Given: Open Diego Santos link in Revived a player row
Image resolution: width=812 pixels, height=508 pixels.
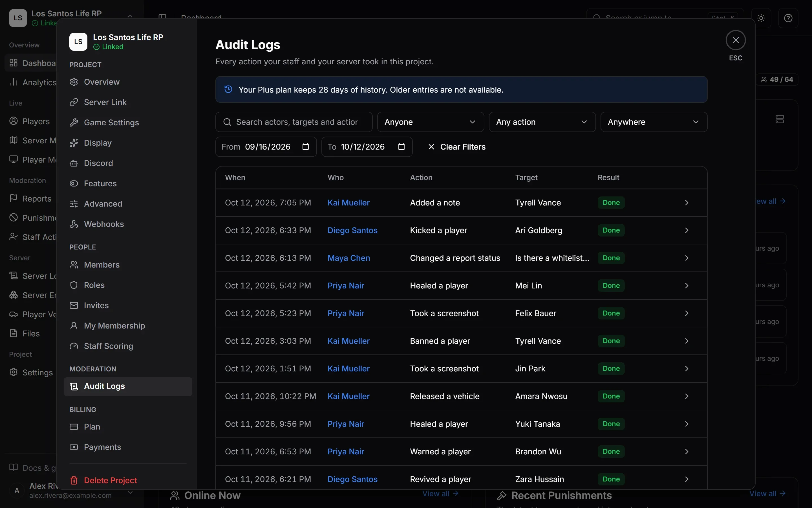Looking at the screenshot, I should pyautogui.click(x=352, y=479).
